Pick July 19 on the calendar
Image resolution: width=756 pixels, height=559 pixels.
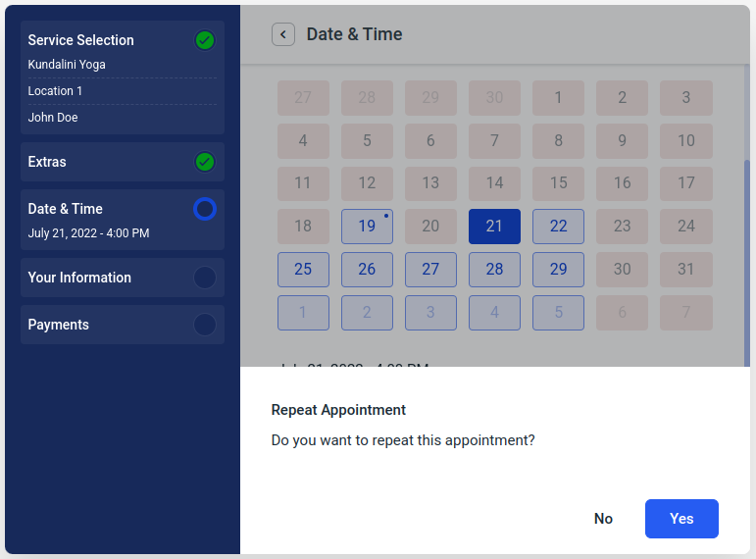[367, 227]
